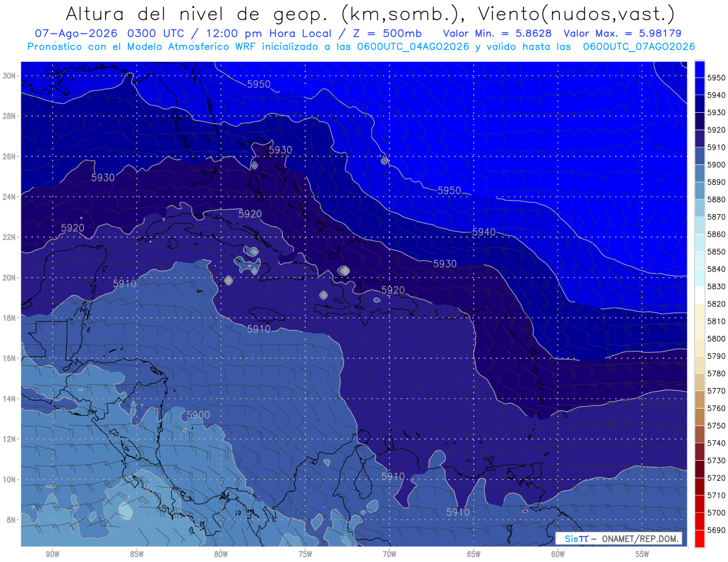Click the SisTT ONAMET/REP.DOM. logo box
Image resolution: width=728 pixels, height=562 pixels.
pos(618,539)
